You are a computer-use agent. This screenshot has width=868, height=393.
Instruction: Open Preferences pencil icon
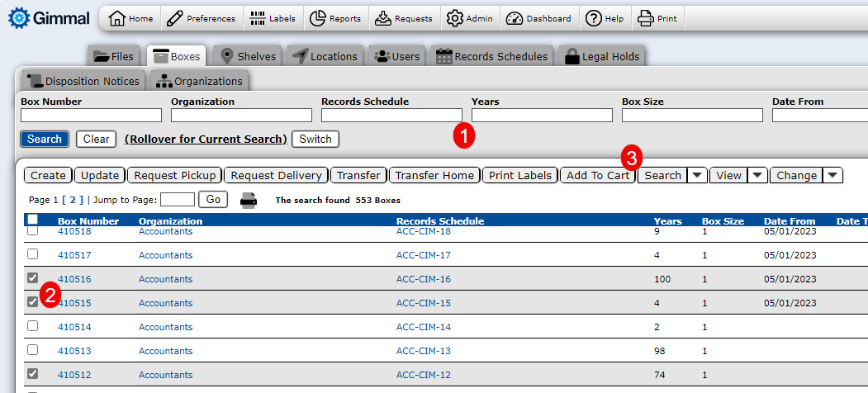tap(173, 18)
